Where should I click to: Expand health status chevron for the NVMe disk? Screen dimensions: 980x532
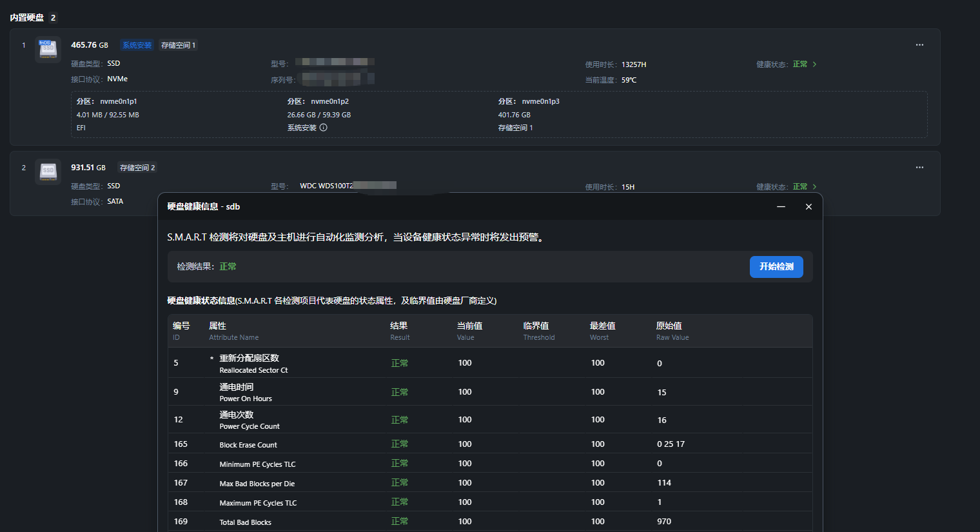[814, 64]
